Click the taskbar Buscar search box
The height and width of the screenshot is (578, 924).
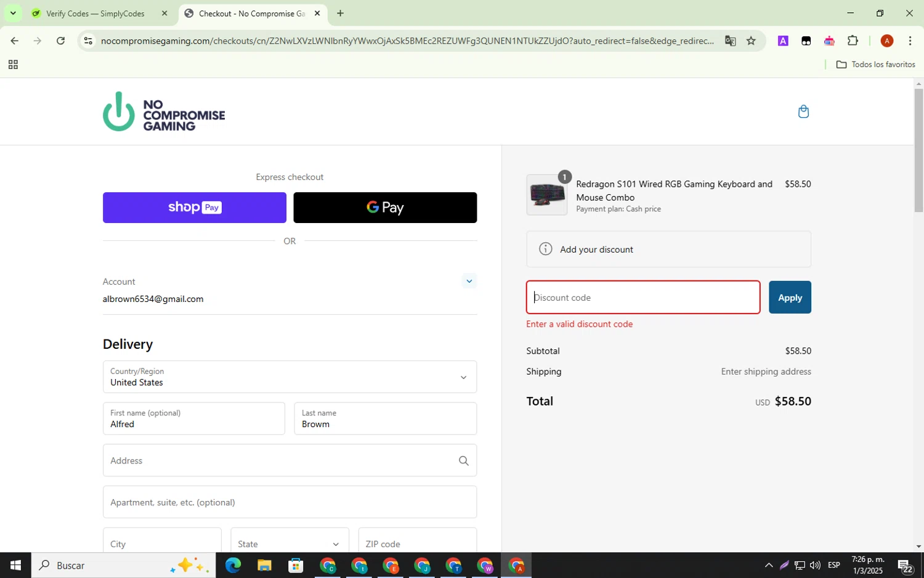point(123,565)
